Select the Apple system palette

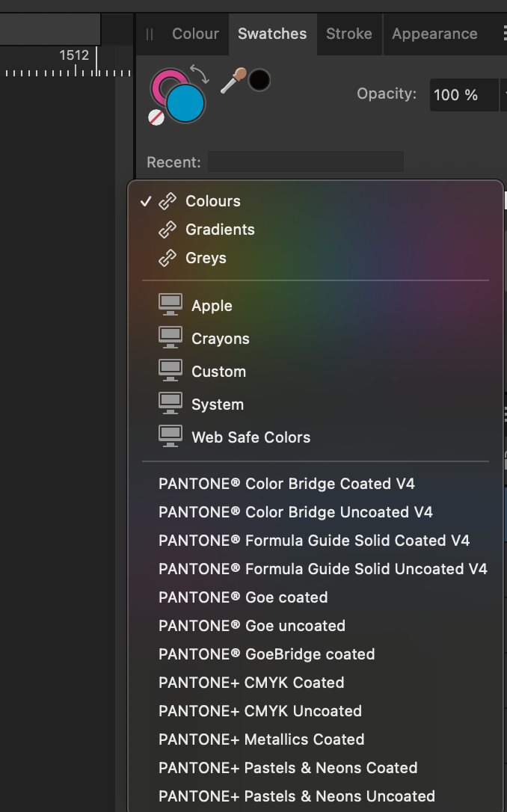click(212, 306)
